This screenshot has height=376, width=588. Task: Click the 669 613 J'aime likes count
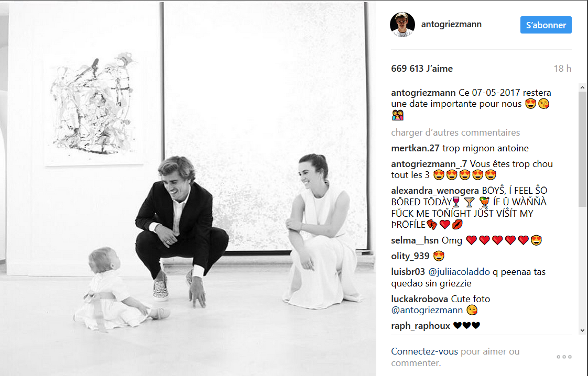[x=422, y=69]
